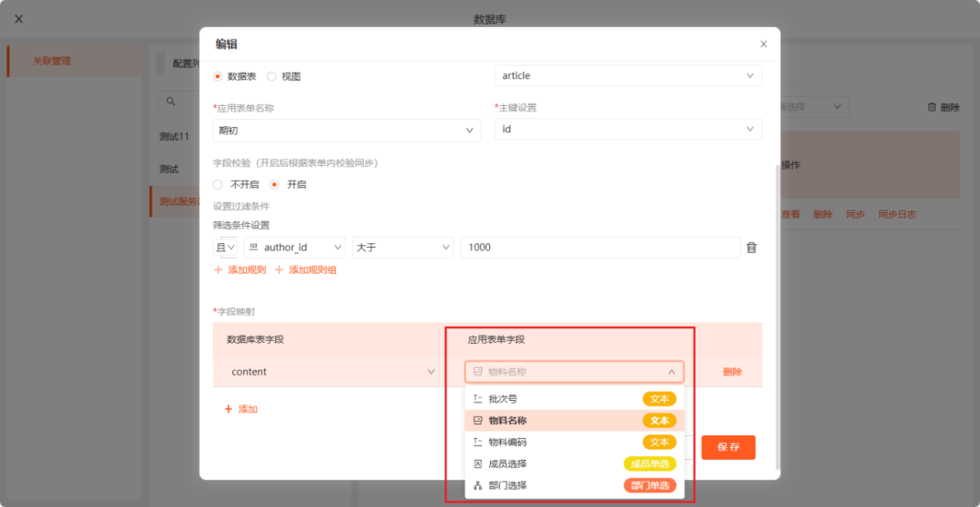980x507 pixels.
Task: Choose 不开启 for field validation
Action: click(218, 185)
